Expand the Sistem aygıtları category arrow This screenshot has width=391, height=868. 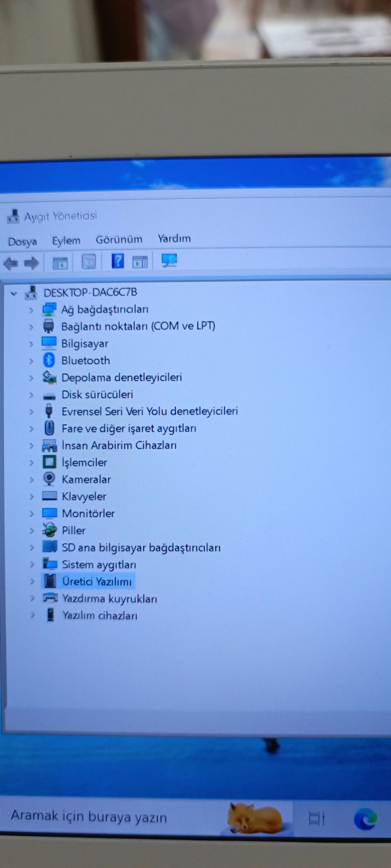click(x=32, y=564)
